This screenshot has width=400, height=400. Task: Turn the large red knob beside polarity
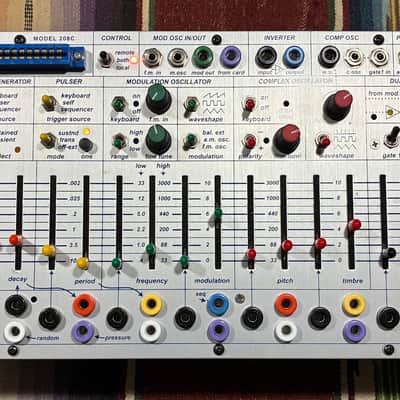click(x=287, y=139)
